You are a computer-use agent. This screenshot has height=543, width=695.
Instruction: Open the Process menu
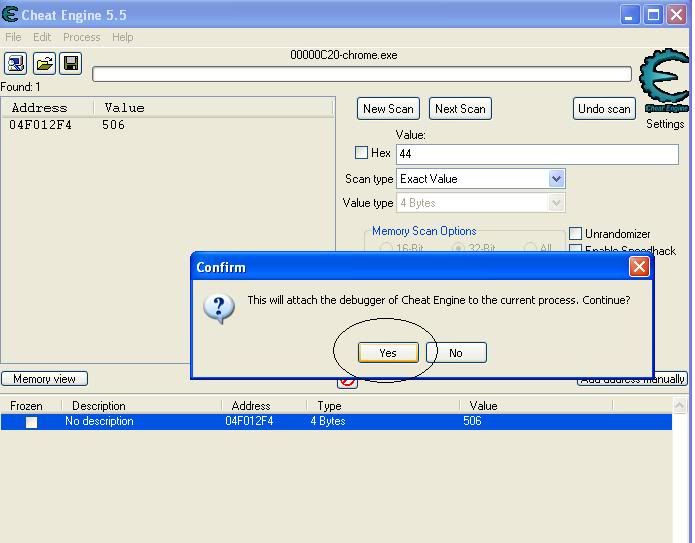[82, 37]
